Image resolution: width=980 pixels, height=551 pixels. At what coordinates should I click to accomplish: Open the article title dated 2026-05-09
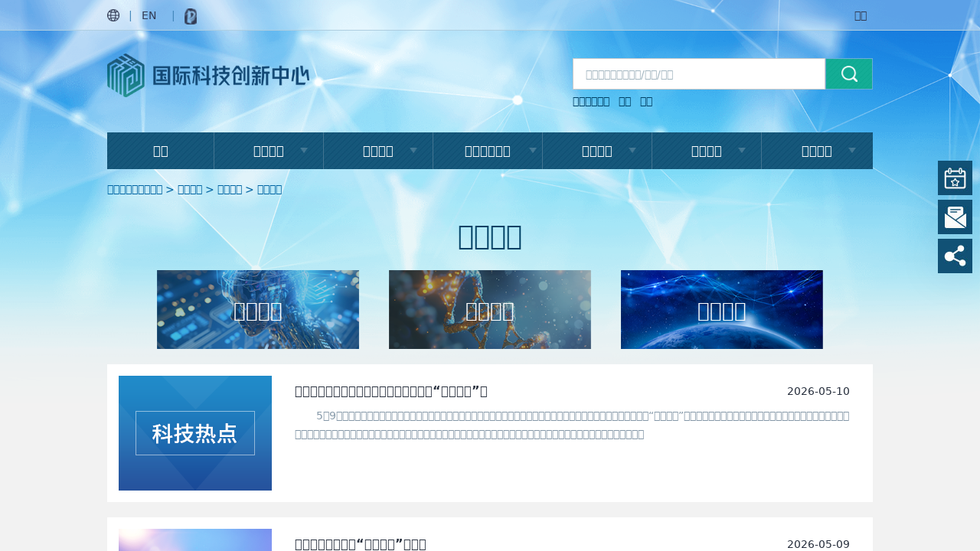(361, 544)
